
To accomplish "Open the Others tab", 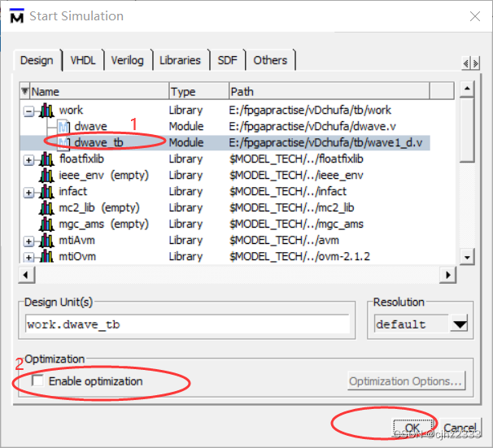I will point(270,60).
